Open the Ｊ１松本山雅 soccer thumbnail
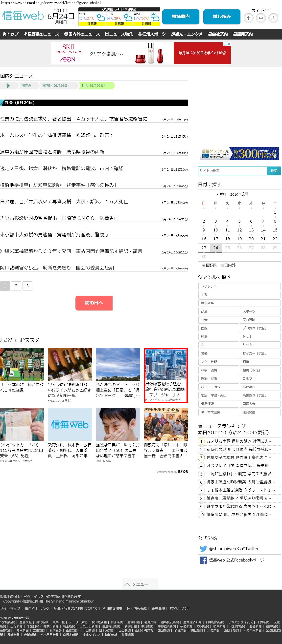282x644 pixels. (x=22, y=364)
